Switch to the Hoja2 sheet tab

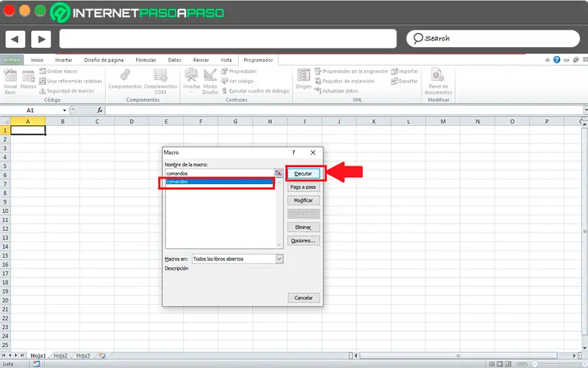point(60,355)
